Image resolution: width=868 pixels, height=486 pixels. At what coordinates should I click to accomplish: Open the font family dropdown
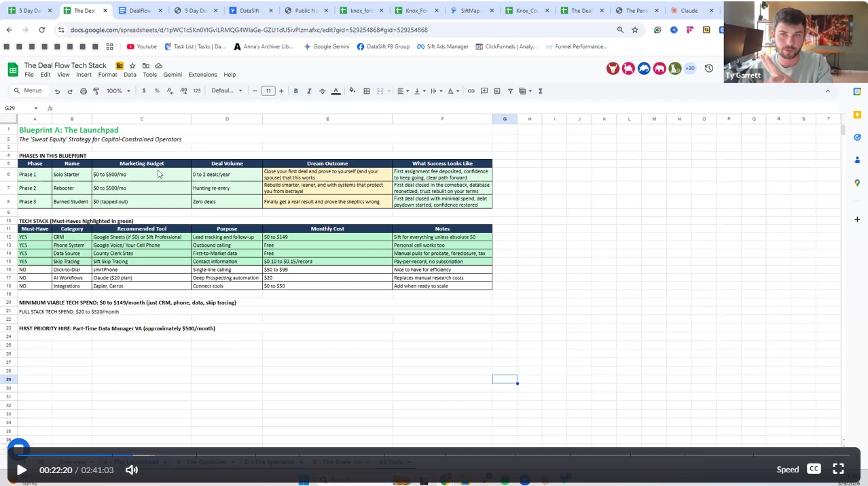(227, 91)
